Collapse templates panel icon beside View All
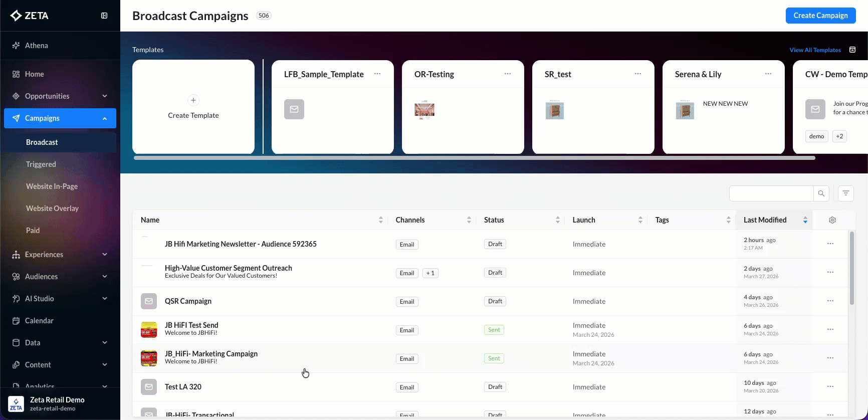 (852, 50)
